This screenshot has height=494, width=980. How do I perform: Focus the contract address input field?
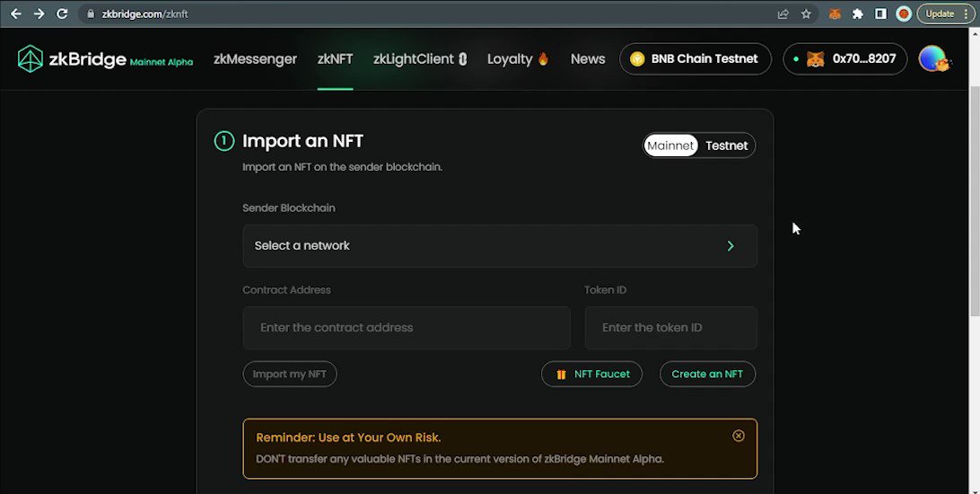click(x=407, y=328)
